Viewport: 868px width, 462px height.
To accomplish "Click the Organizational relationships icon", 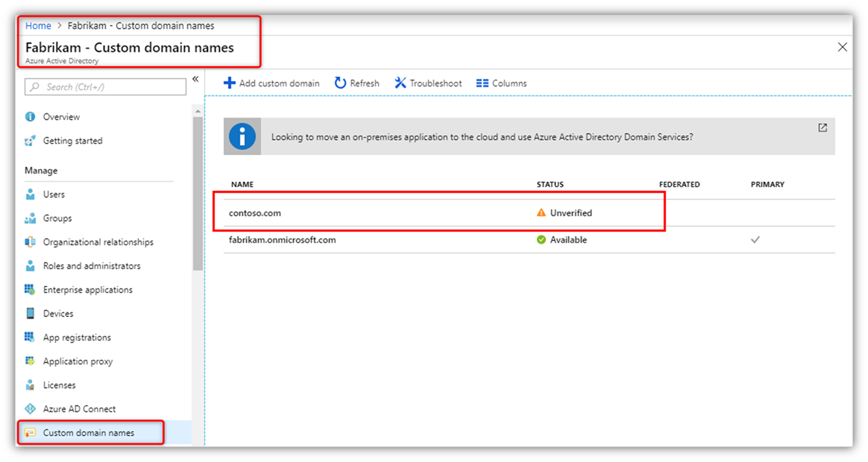I will coord(31,241).
